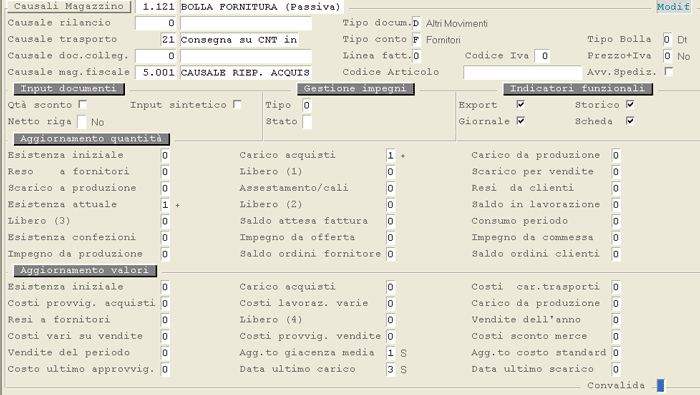Viewport: 700px width, 395px height.
Task: Click the Tipo docum. field D
Action: (416, 23)
